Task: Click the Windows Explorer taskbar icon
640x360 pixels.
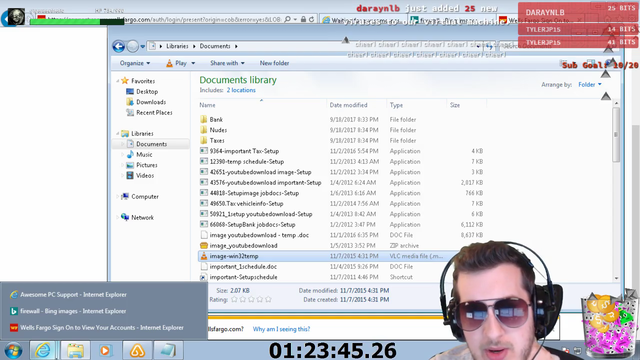Action: point(75,351)
